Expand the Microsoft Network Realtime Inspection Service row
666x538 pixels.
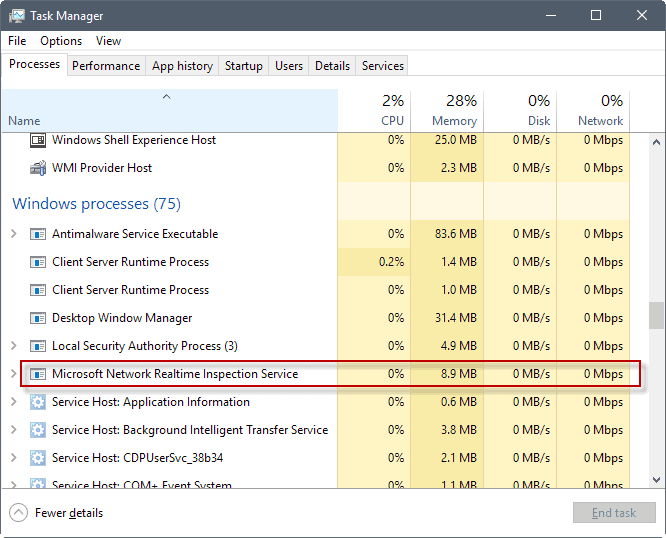[x=14, y=374]
